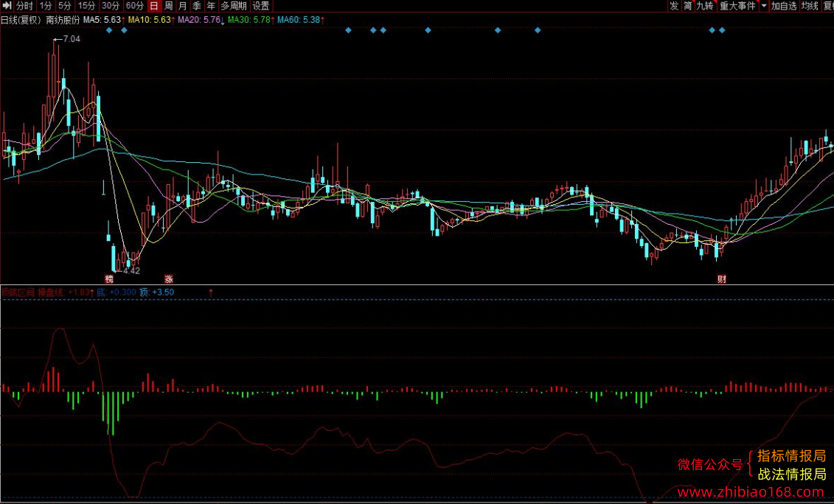
Task: Click the leftmost blue diamond event marker
Action: (x=109, y=30)
